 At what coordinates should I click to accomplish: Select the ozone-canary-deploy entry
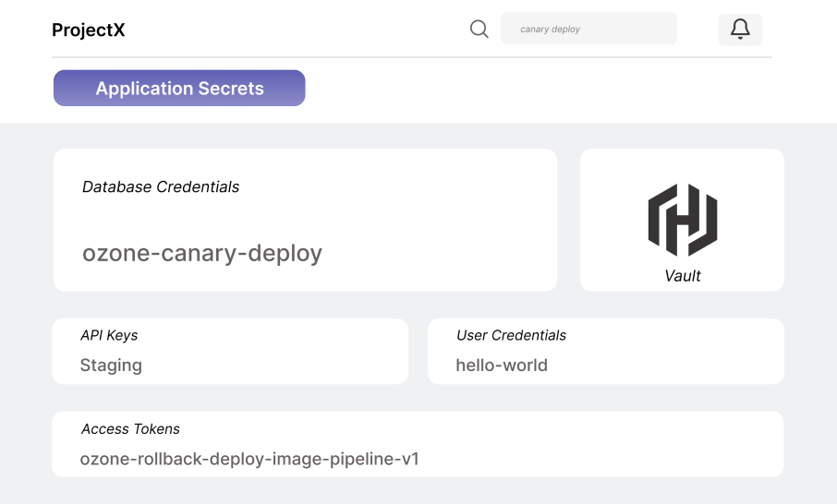click(202, 253)
